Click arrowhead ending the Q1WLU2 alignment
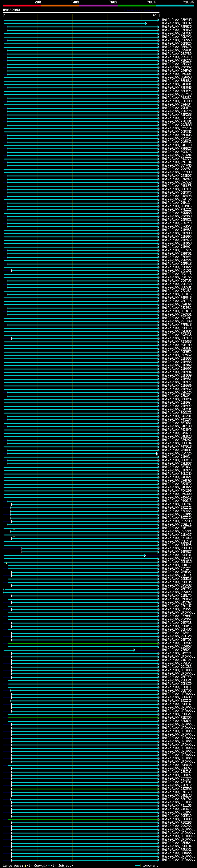197x868 pixels. point(146,23)
